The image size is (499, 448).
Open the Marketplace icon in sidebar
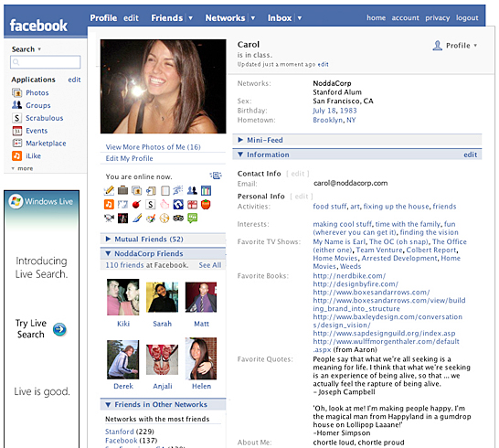pos(16,144)
